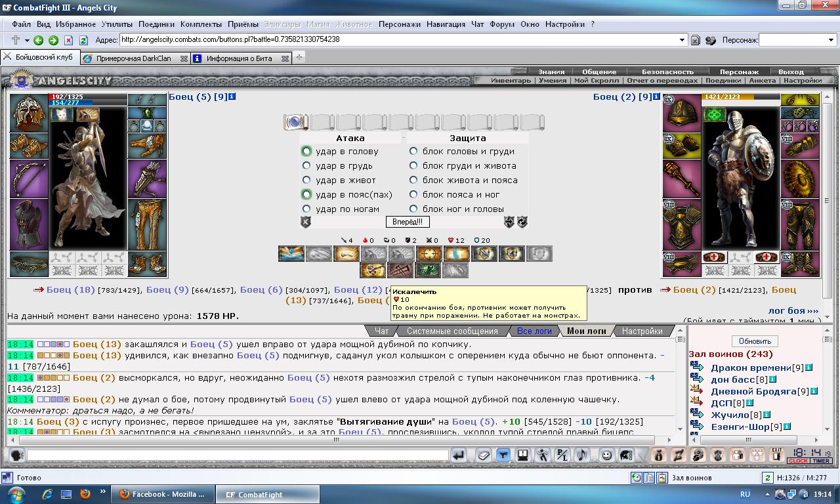Click the green Back navigation arrow
The image size is (840, 504).
point(39,40)
